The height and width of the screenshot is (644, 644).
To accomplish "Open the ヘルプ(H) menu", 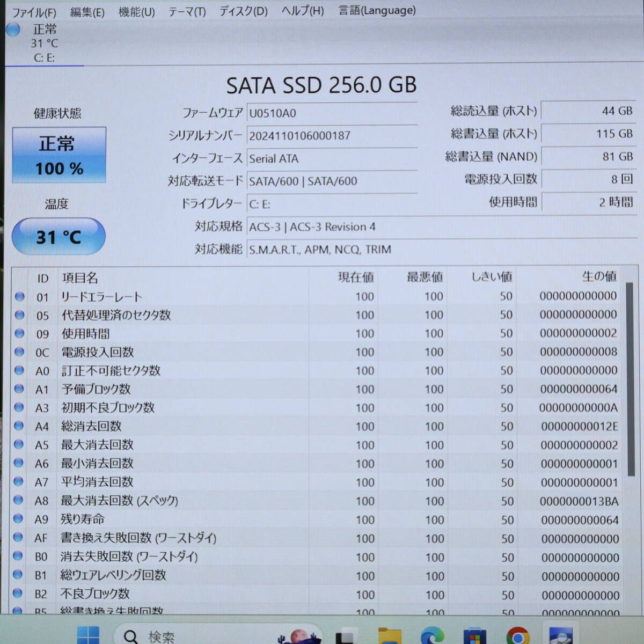I will click(303, 11).
